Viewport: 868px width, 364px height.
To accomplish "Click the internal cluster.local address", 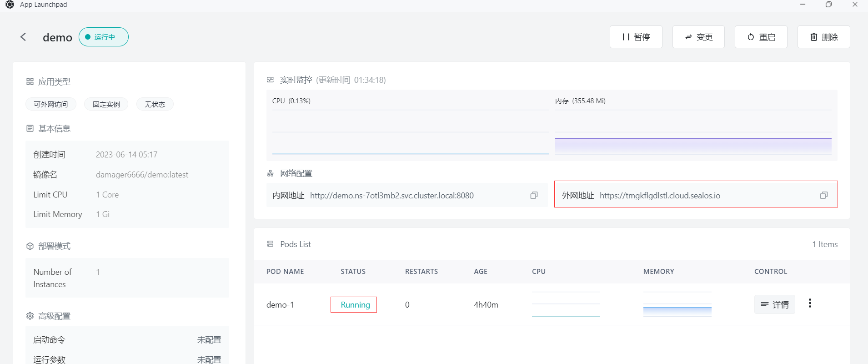I will (x=391, y=196).
